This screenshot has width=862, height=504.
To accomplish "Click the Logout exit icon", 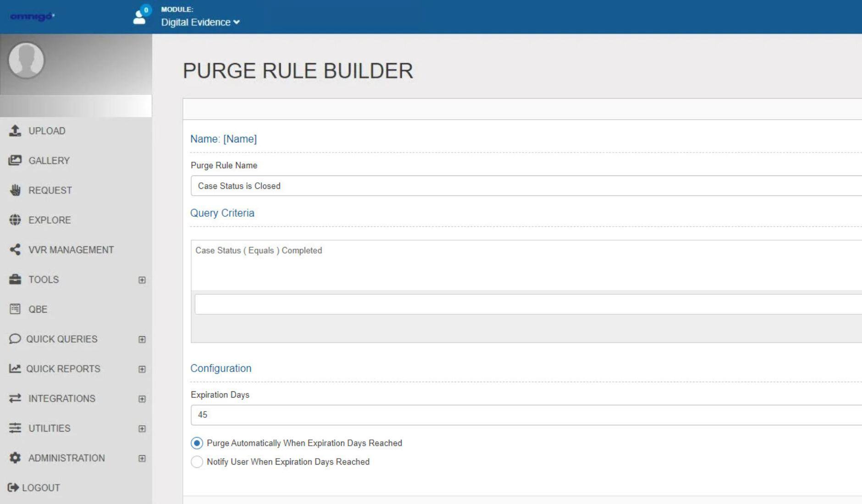I will (13, 488).
